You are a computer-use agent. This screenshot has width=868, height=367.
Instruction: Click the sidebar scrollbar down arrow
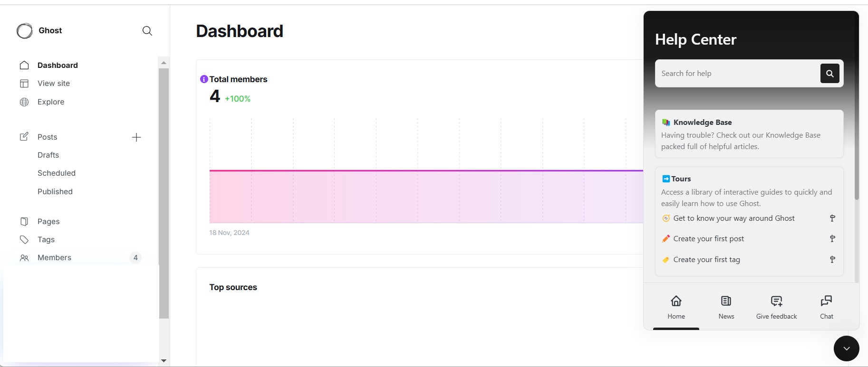(x=164, y=361)
